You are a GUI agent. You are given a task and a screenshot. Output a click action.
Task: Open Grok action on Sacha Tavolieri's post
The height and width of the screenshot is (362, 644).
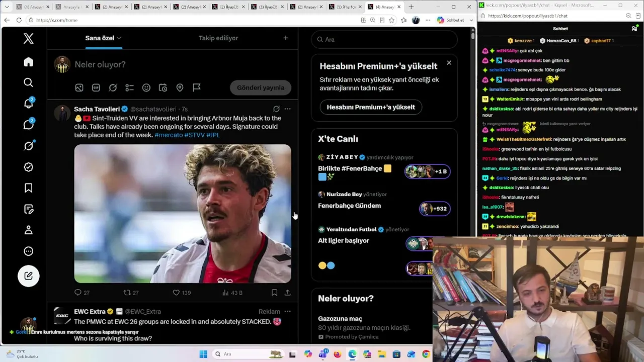tap(276, 109)
